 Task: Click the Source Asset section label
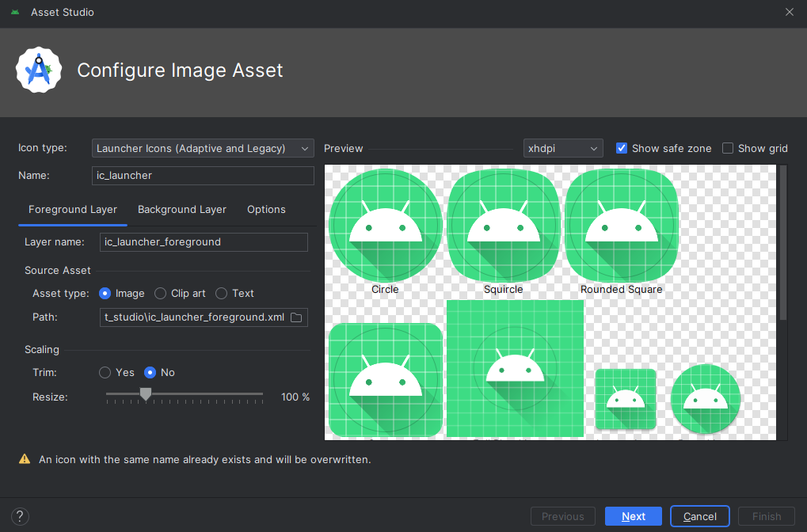[58, 271]
